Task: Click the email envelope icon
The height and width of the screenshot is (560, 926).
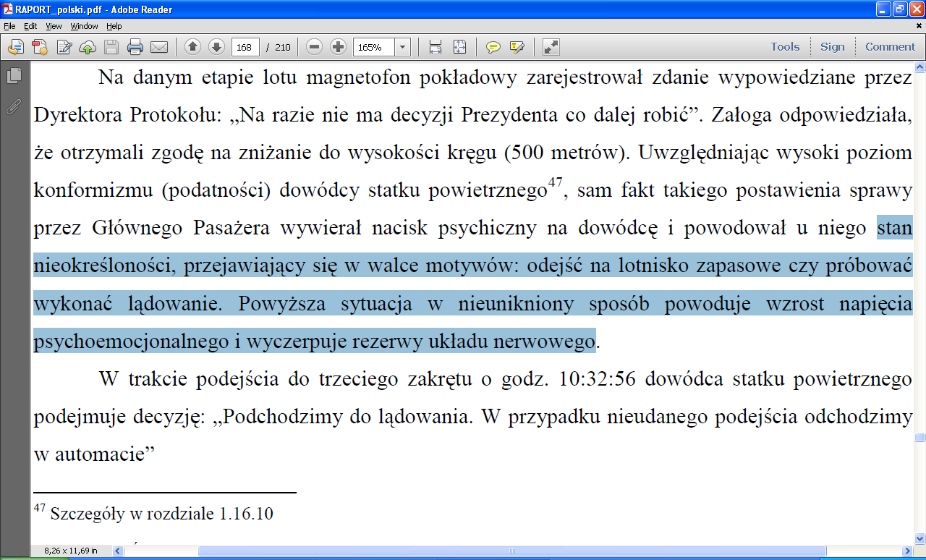Action: [159, 47]
